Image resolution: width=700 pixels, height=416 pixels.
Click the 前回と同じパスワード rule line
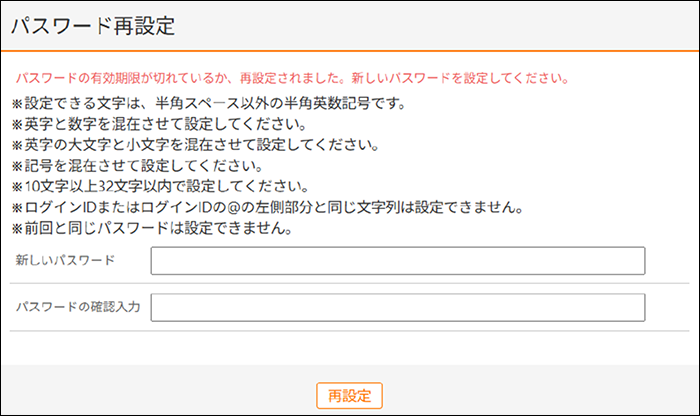tap(150, 228)
